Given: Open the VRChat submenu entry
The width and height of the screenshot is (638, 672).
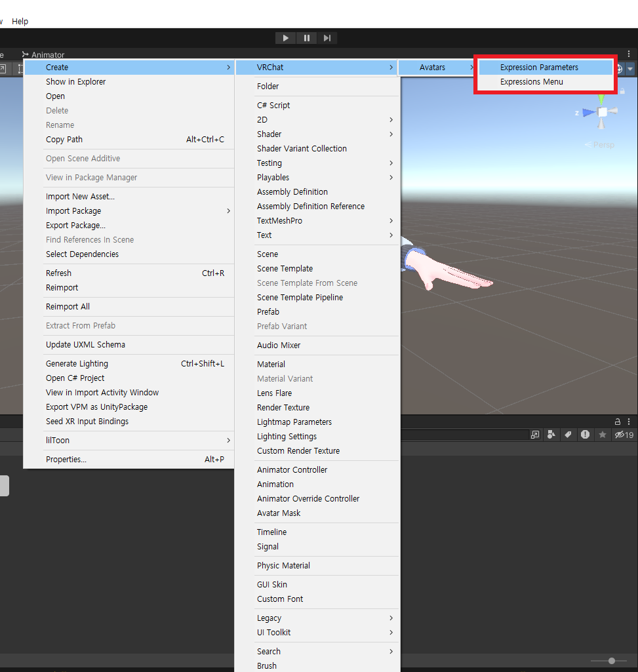Looking at the screenshot, I should coord(318,68).
